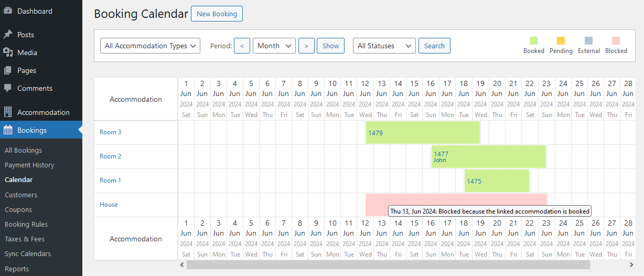This screenshot has width=644, height=276.
Task: Click the Bookings calendar icon
Action: (x=8, y=130)
